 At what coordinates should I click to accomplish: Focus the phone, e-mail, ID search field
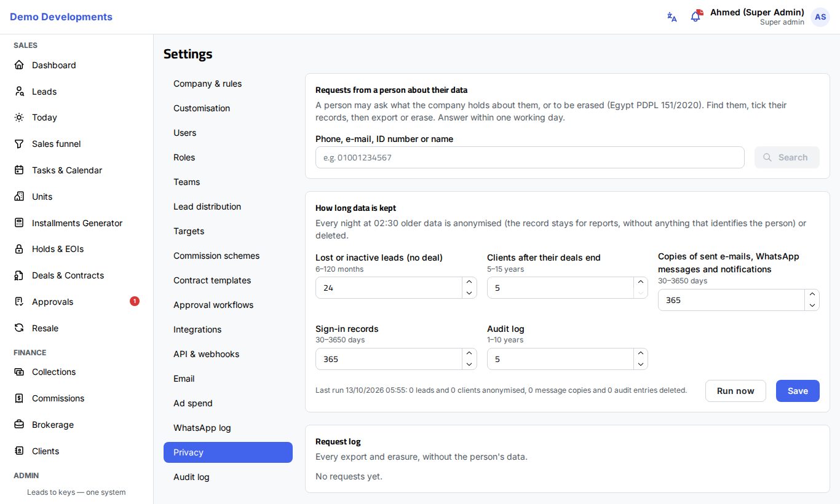530,157
